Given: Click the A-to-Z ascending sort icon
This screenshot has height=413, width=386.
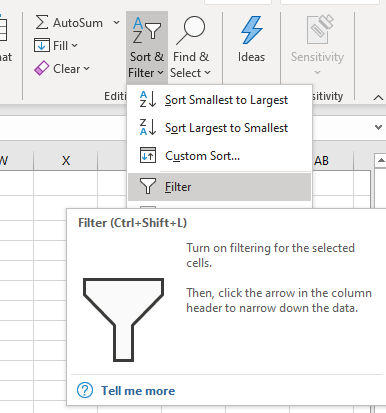Looking at the screenshot, I should [148, 99].
